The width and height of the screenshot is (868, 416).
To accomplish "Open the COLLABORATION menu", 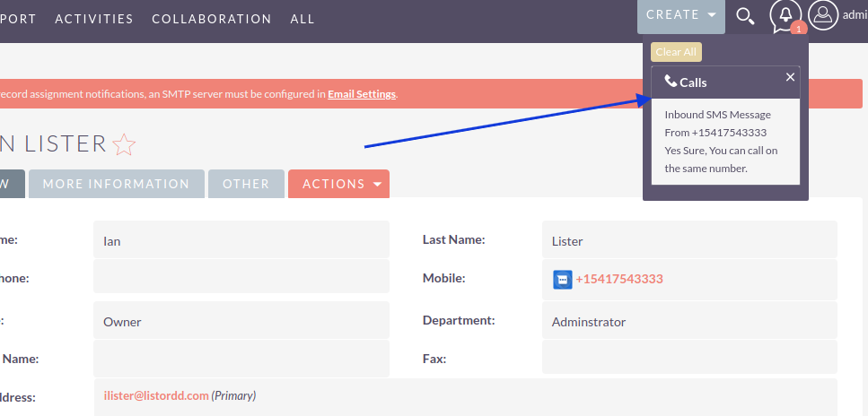I will [212, 19].
